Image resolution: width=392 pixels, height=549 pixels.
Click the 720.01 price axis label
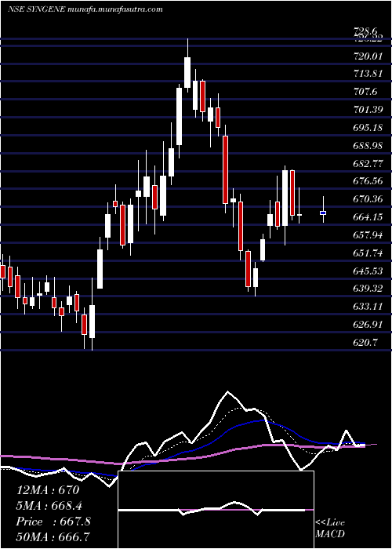[x=368, y=56]
